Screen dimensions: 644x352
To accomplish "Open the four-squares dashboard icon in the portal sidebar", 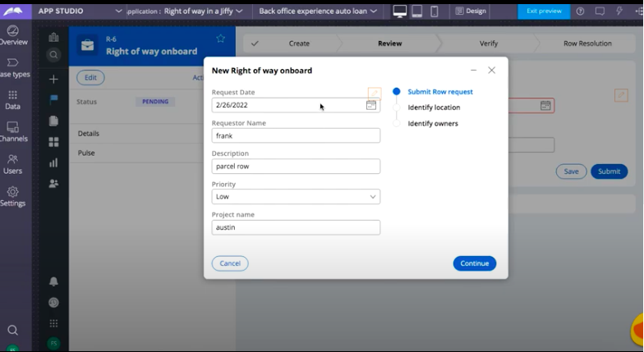I will pos(53,142).
